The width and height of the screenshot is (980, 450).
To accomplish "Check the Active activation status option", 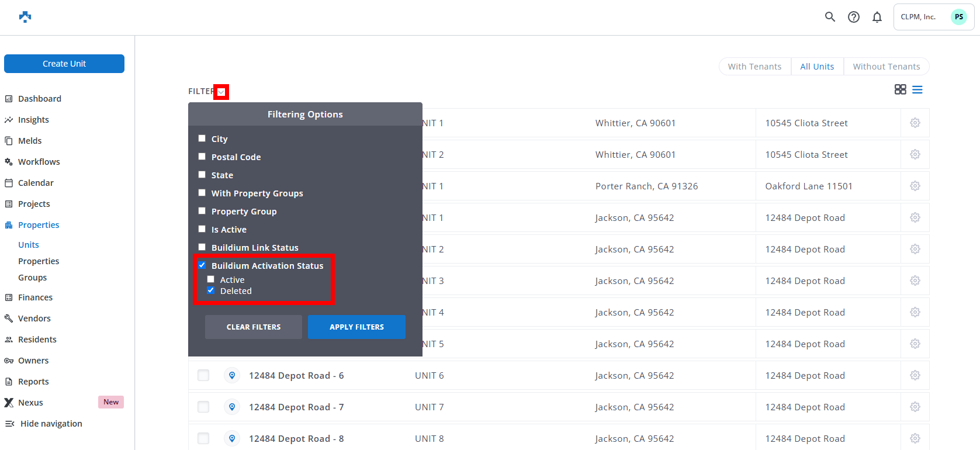I will (211, 279).
